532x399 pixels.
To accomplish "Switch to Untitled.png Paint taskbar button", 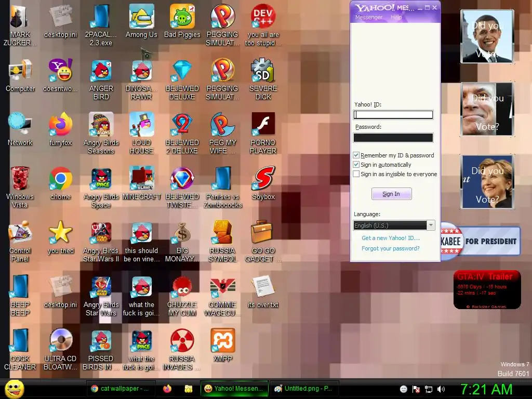I will click(x=304, y=389).
